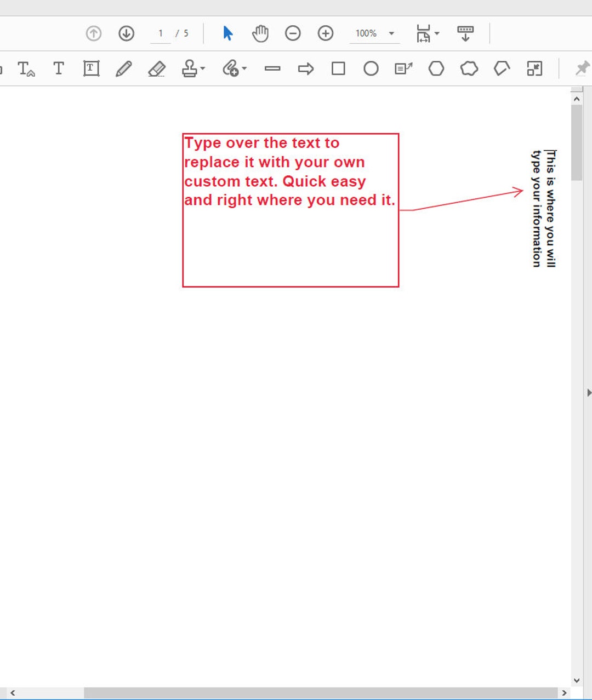Viewport: 592px width, 700px height.
Task: Select the Pencil drawing tool
Action: 124,68
